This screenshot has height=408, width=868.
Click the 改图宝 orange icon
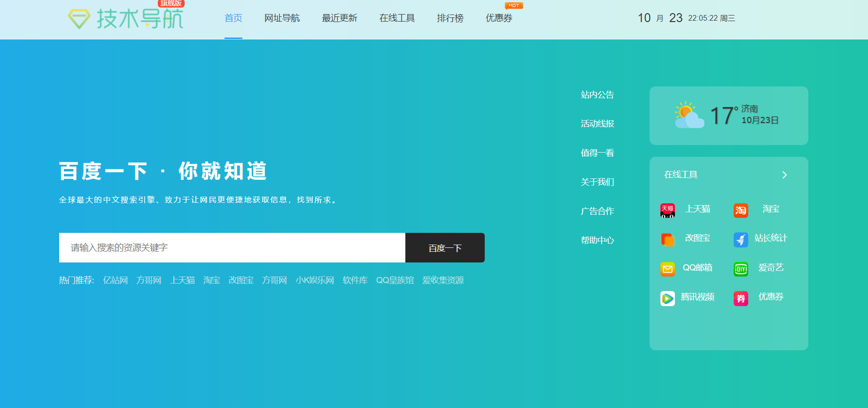(667, 239)
